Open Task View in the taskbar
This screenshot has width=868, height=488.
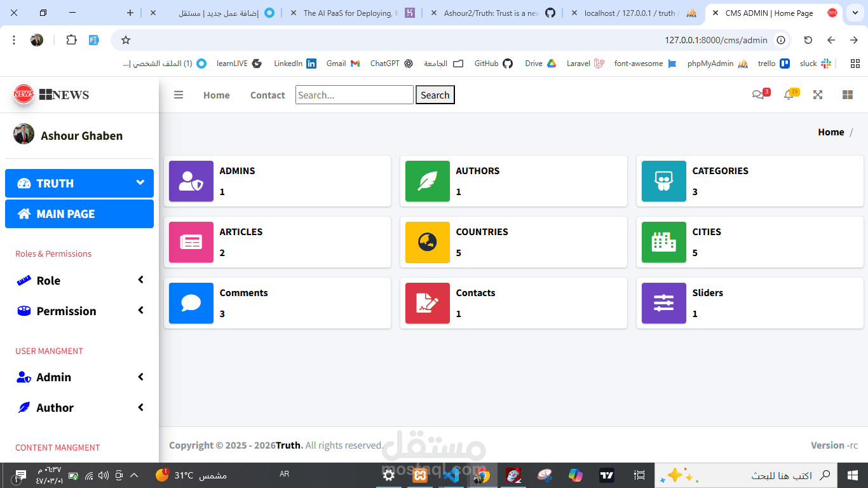(x=639, y=475)
